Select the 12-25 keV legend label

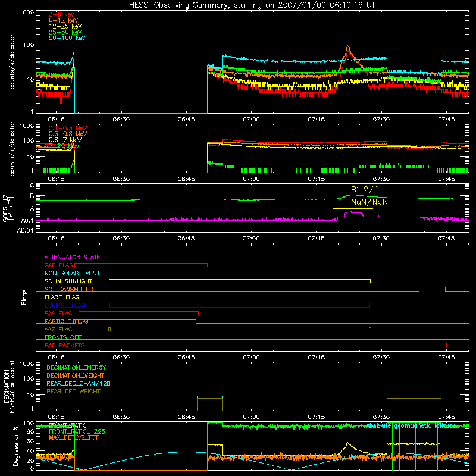[x=65, y=26]
